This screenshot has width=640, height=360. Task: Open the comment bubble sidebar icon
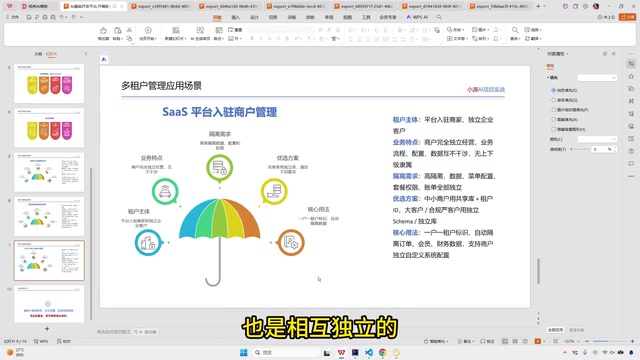(x=631, y=164)
